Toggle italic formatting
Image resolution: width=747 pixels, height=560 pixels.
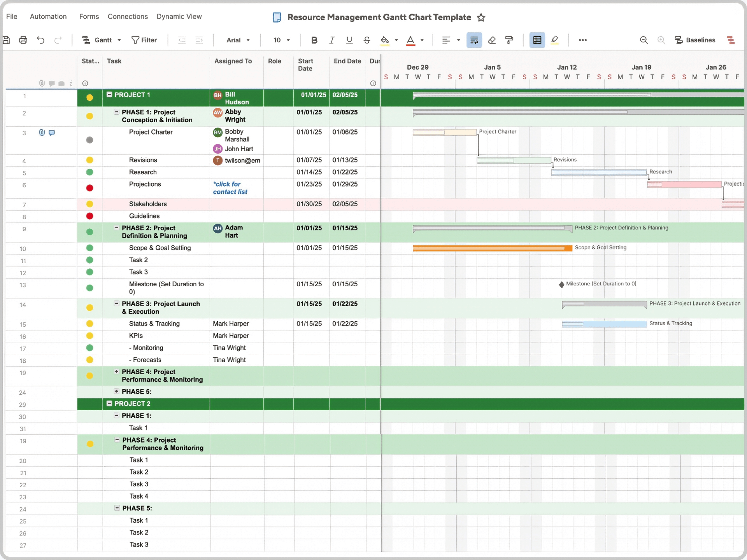[x=331, y=40]
